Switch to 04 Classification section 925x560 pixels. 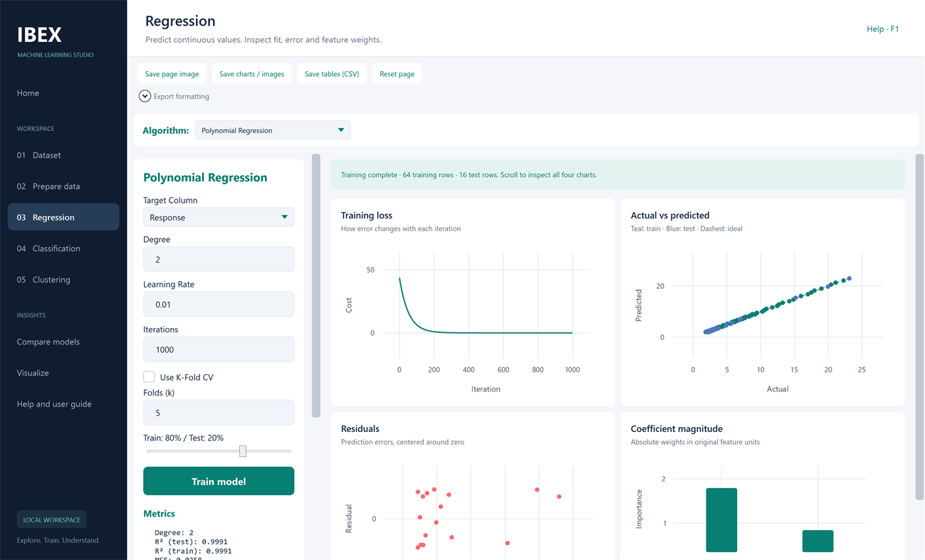63,248
